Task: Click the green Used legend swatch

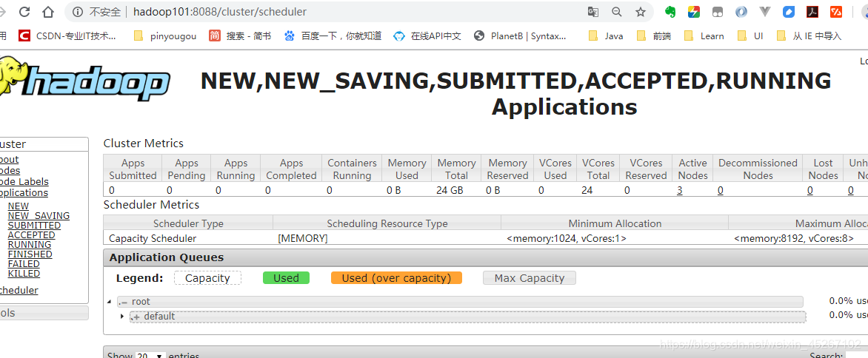Action: [286, 278]
